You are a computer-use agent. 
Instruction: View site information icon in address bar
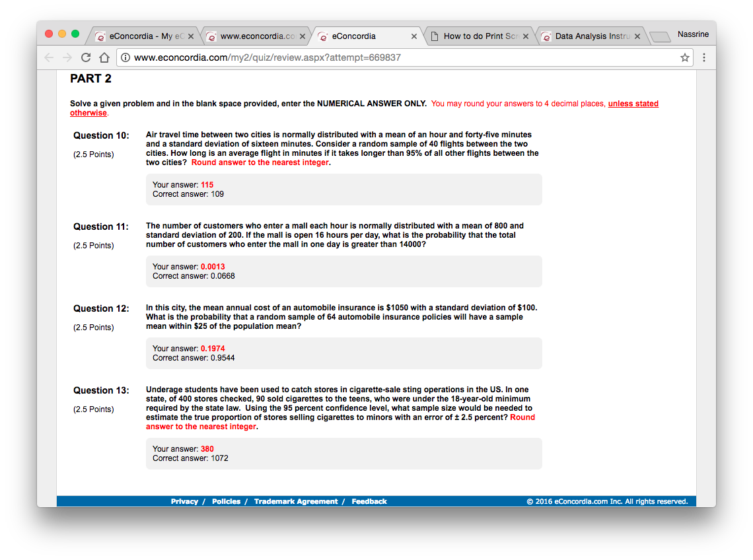[126, 57]
